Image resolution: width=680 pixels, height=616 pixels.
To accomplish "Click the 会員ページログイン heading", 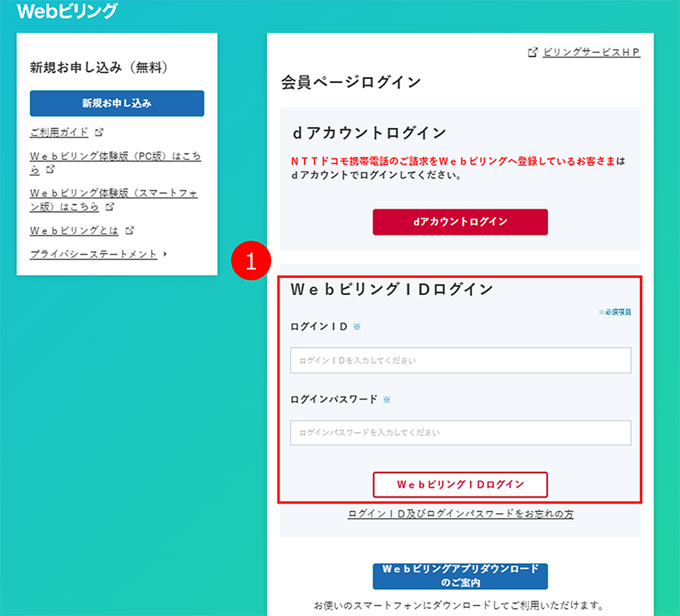I will (x=351, y=82).
